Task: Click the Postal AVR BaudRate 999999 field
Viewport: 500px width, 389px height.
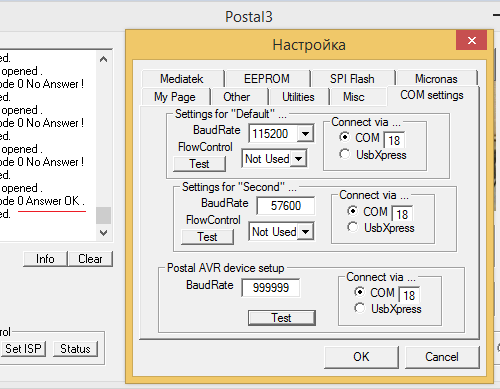Action: point(271,288)
